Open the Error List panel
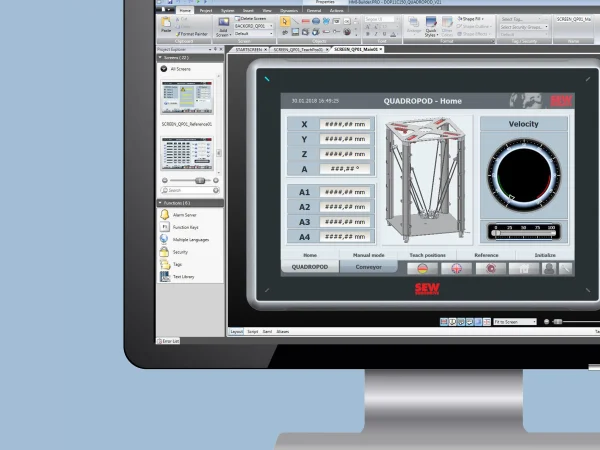The width and height of the screenshot is (600, 450). (x=168, y=341)
